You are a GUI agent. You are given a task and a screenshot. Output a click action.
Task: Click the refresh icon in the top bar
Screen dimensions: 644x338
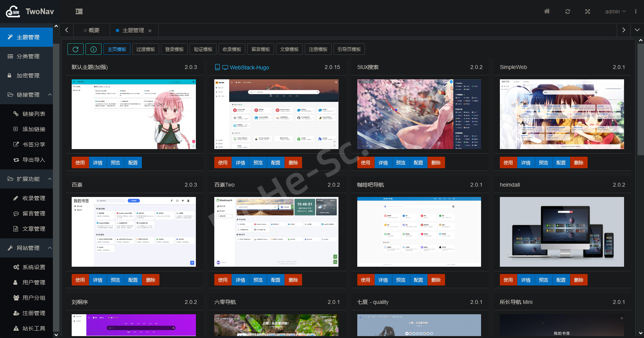[568, 11]
